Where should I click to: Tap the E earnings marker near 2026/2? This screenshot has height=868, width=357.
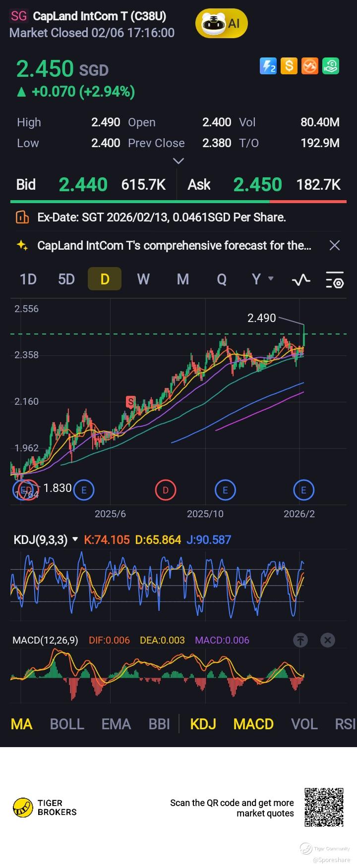(x=303, y=490)
